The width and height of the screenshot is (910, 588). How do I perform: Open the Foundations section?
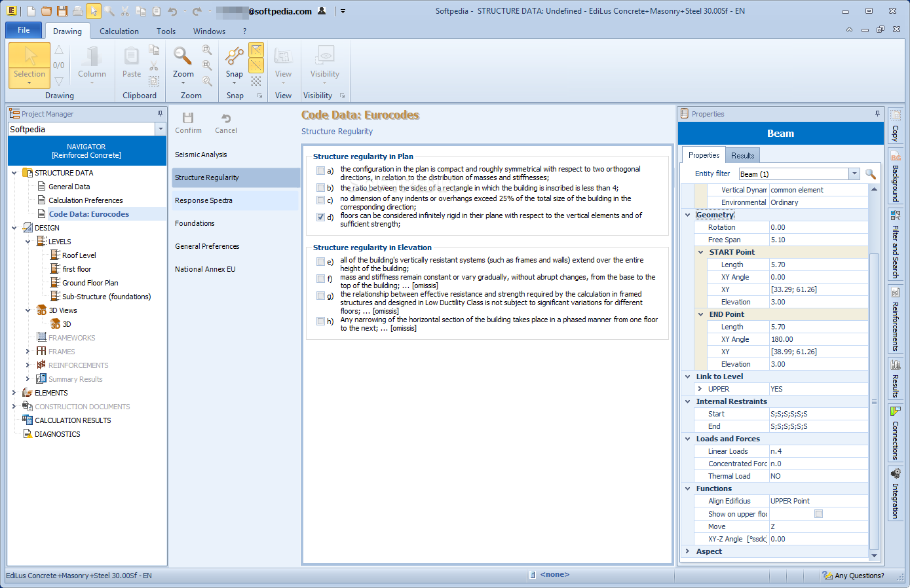(x=236, y=223)
